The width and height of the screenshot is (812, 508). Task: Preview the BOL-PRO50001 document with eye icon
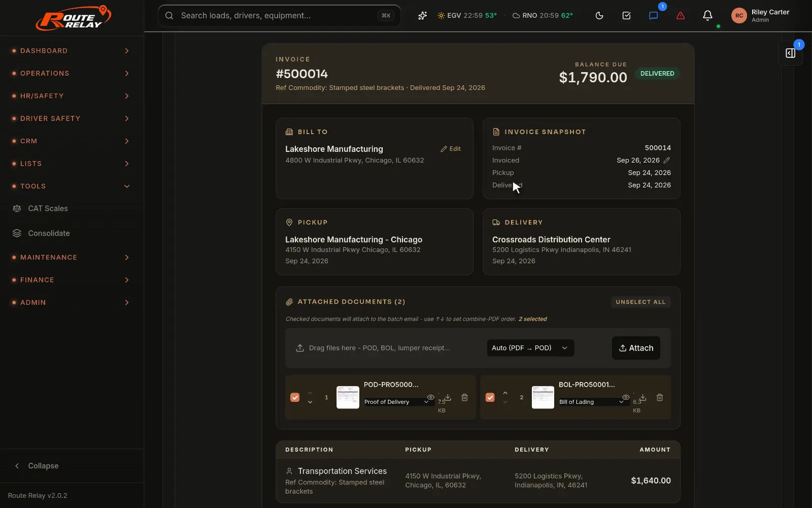pyautogui.click(x=626, y=397)
